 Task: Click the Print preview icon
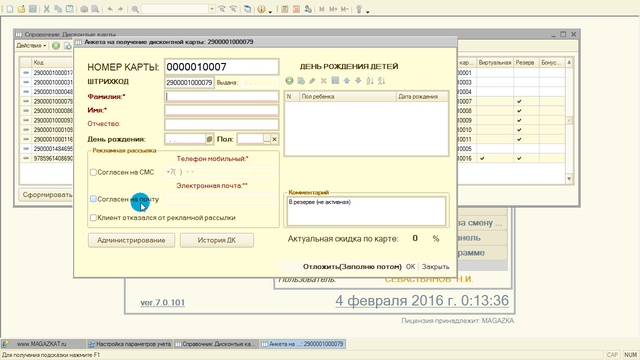point(95,9)
